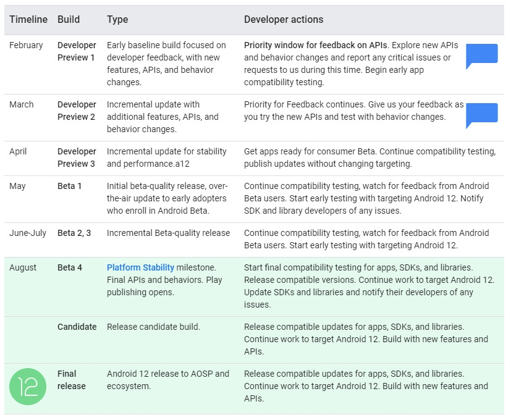The width and height of the screenshot is (511, 420).
Task: Click the Developer actions column header
Action: click(284, 20)
